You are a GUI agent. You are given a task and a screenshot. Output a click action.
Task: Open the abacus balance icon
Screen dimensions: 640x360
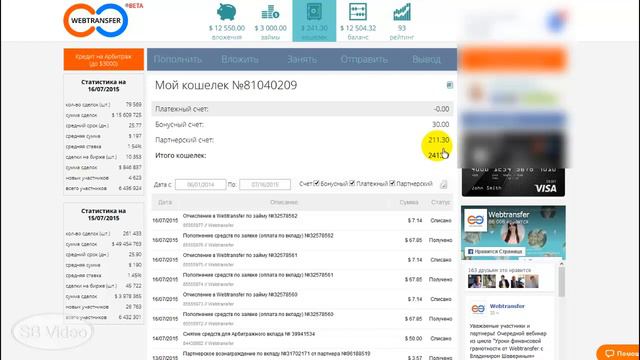click(x=358, y=12)
